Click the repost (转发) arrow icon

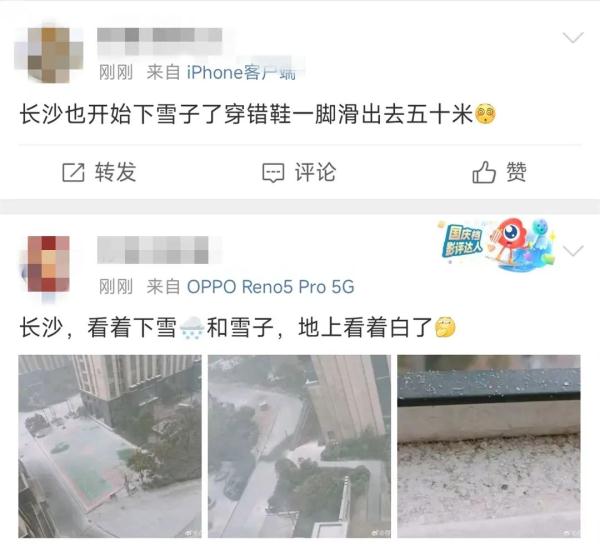coord(73,172)
